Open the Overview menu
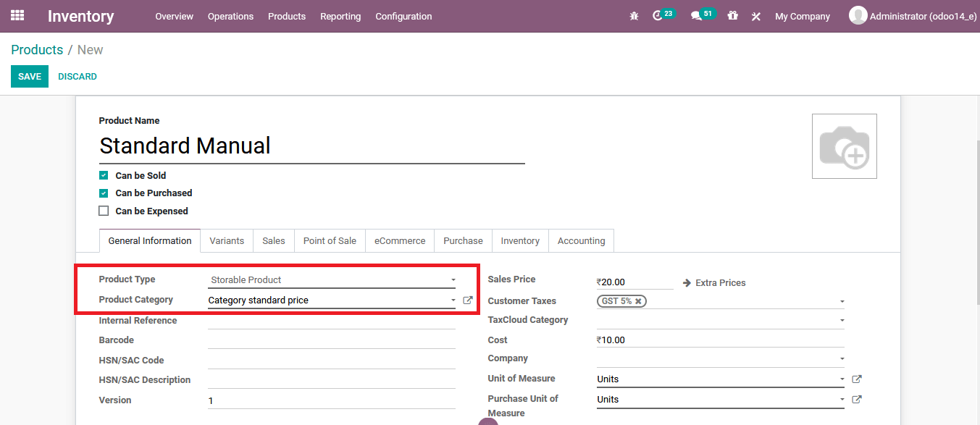Image resolution: width=980 pixels, height=425 pixels. (x=174, y=16)
